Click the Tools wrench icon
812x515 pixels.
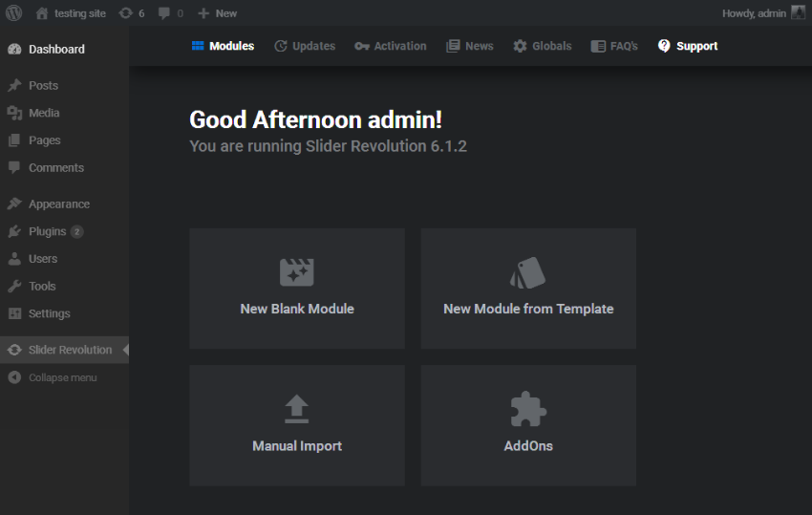coord(14,286)
